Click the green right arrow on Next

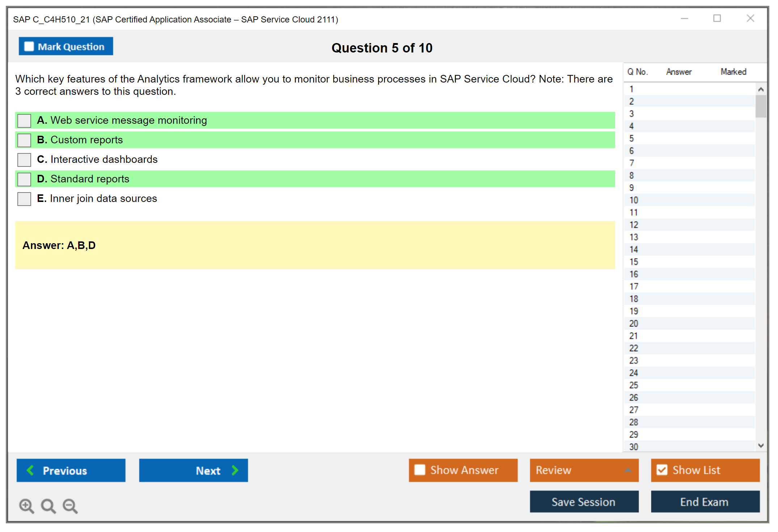[x=235, y=470]
